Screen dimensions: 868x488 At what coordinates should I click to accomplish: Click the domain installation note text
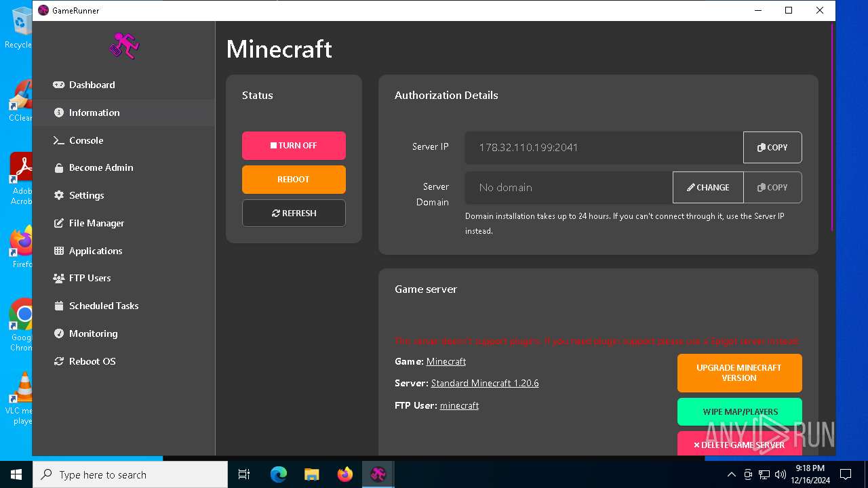(x=625, y=224)
